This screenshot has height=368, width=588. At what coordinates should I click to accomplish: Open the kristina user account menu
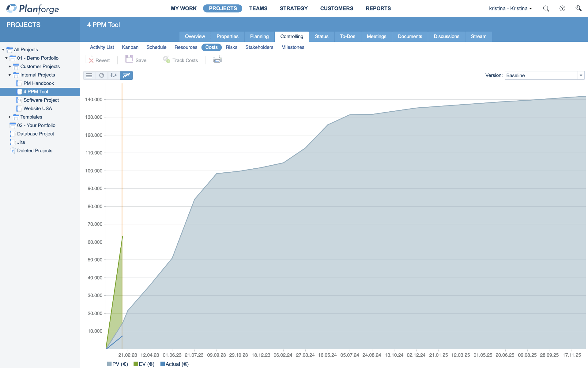[x=510, y=9]
